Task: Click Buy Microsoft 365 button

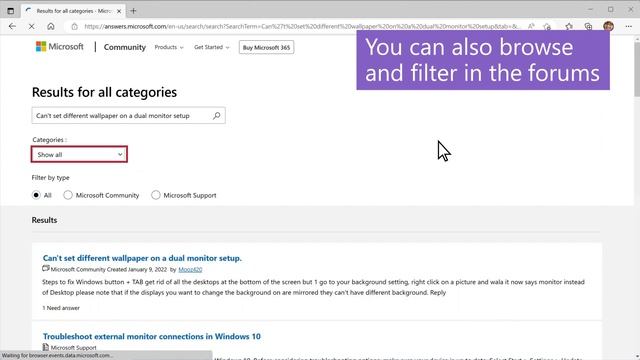Action: pyautogui.click(x=266, y=47)
